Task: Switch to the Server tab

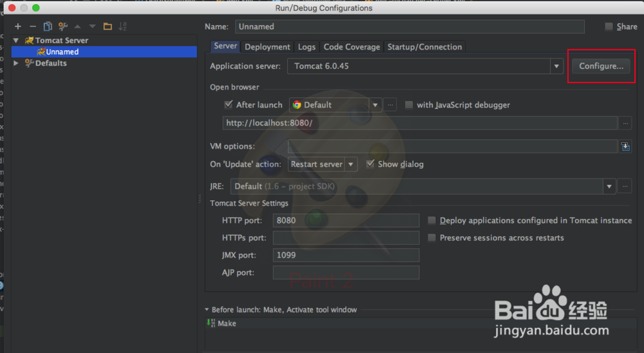Action: click(x=225, y=46)
